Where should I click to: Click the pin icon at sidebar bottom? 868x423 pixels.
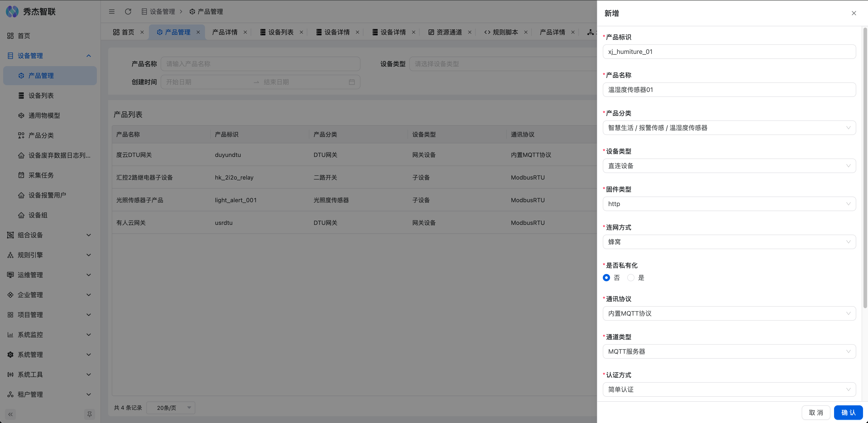89,414
